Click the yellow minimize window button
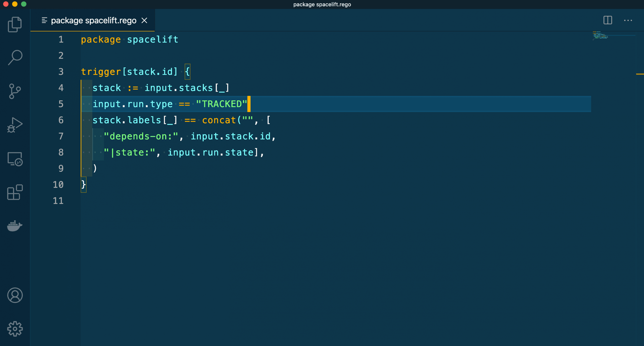Viewport: 644px width, 346px height. (x=15, y=4)
